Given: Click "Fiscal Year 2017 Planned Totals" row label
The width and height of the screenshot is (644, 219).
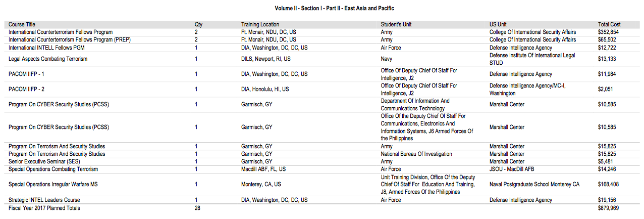Looking at the screenshot, I should (44, 208).
